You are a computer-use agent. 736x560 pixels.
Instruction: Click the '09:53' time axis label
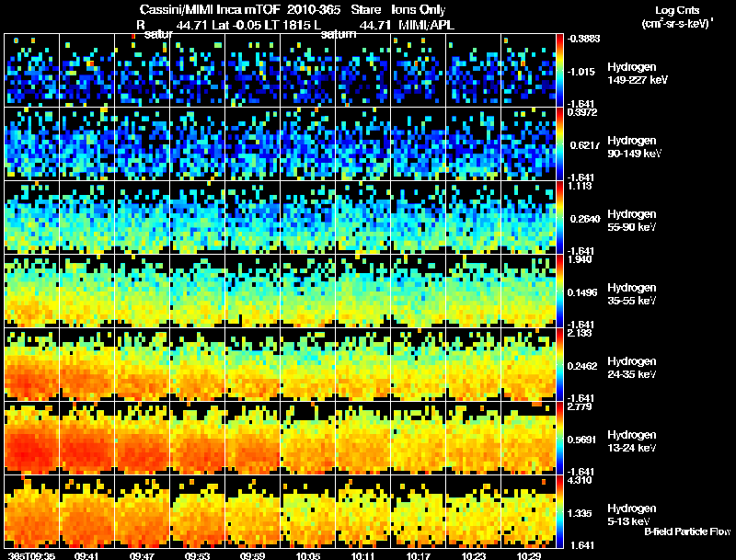197,555
